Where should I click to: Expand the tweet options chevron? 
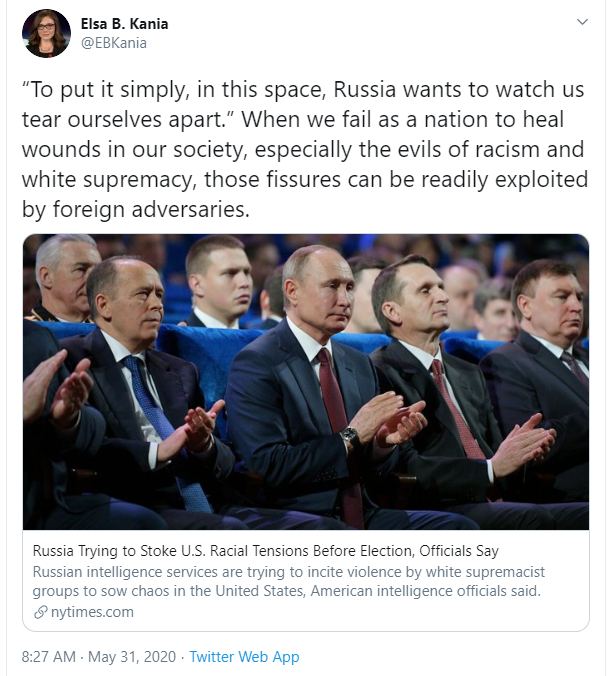[x=582, y=23]
